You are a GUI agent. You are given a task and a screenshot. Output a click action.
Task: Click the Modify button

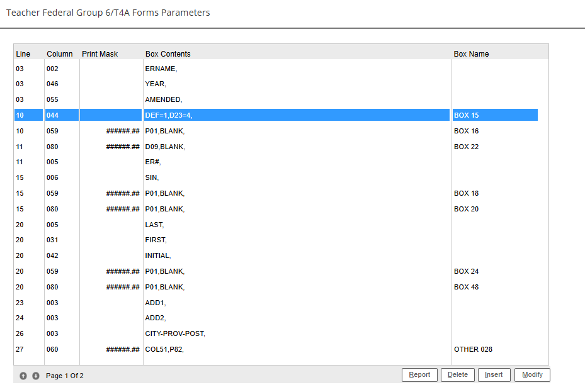tap(532, 375)
